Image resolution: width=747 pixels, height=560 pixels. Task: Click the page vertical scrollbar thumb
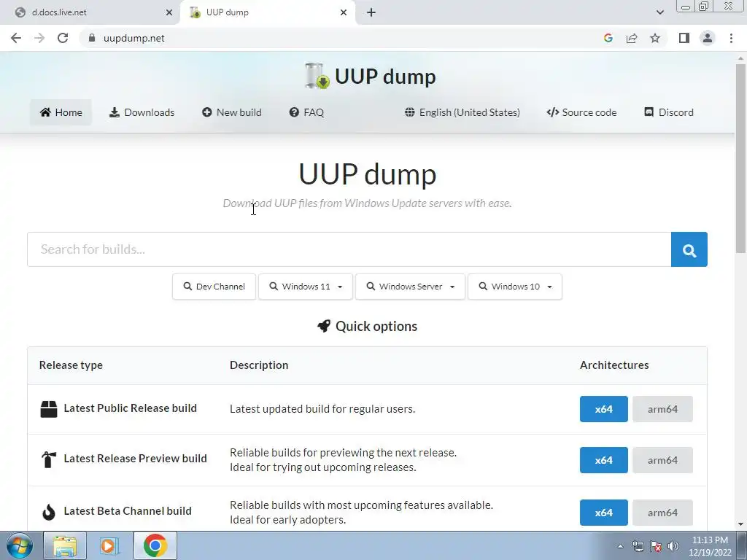coord(741,157)
